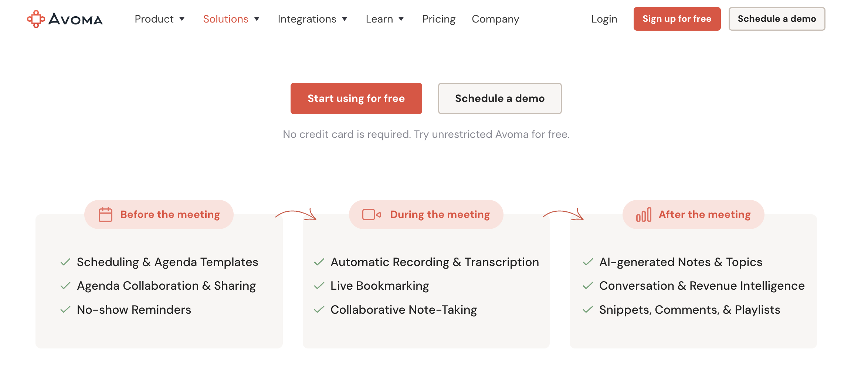Click the calendar icon before the meeting
This screenshot has width=868, height=371.
click(105, 215)
